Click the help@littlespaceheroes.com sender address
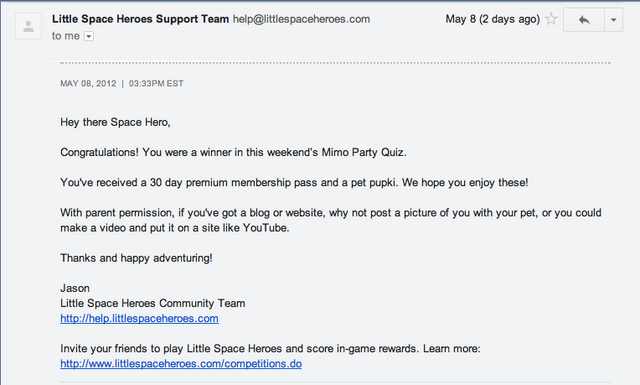This screenshot has width=640, height=385. click(301, 19)
